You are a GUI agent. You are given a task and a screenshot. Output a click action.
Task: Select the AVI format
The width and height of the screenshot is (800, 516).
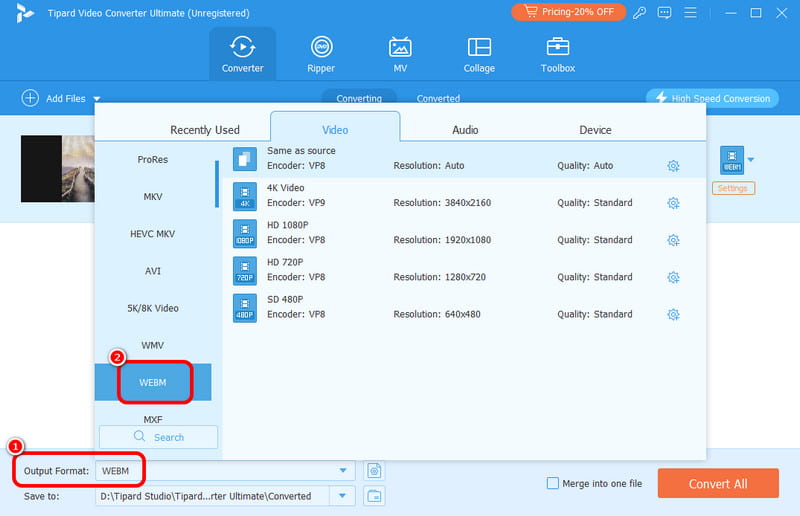153,271
